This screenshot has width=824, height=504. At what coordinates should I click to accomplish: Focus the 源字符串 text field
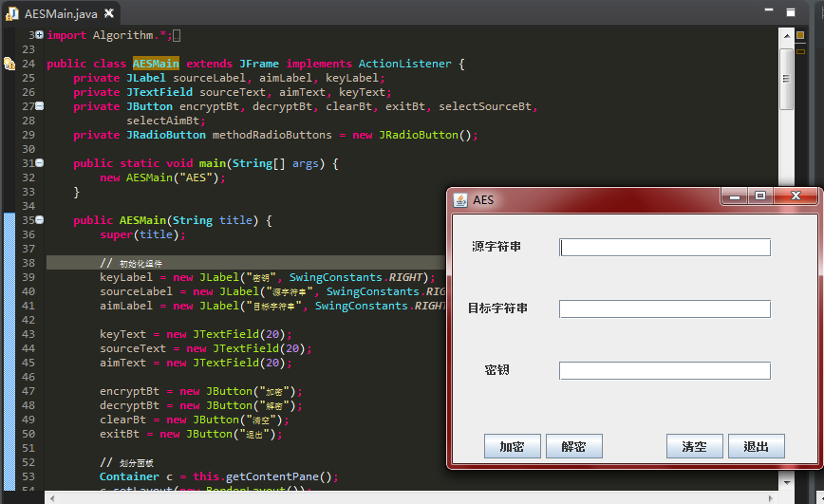point(665,247)
